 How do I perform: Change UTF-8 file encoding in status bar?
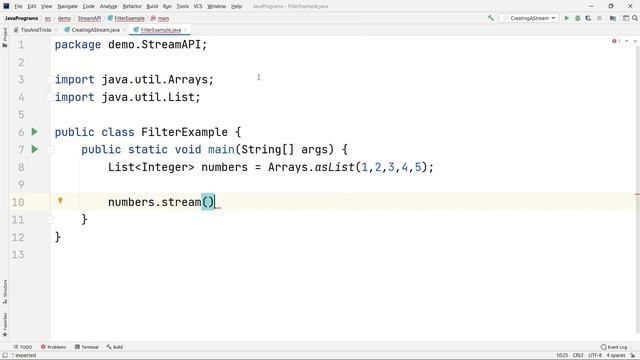[x=595, y=356]
